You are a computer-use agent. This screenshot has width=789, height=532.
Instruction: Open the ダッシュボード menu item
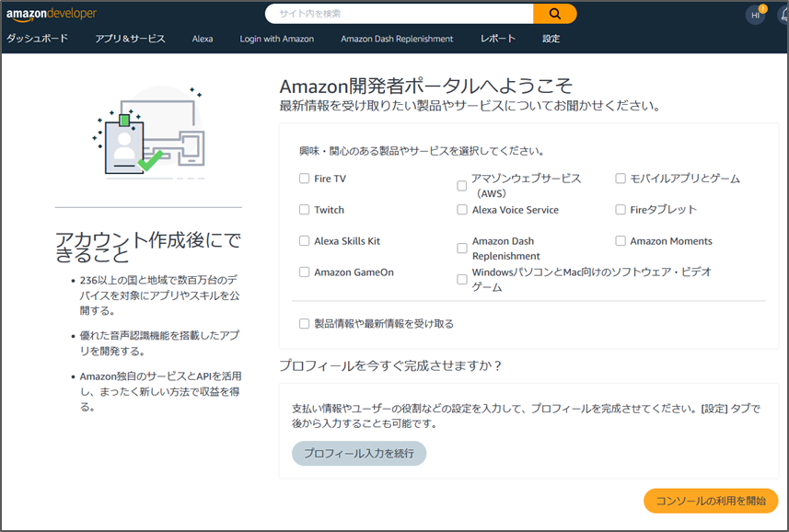coord(37,39)
